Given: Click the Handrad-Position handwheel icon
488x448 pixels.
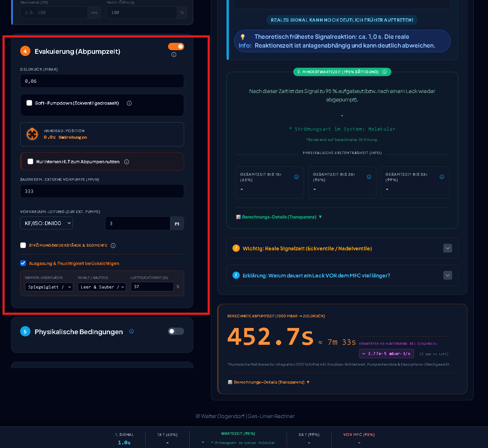Looking at the screenshot, I should (32, 134).
